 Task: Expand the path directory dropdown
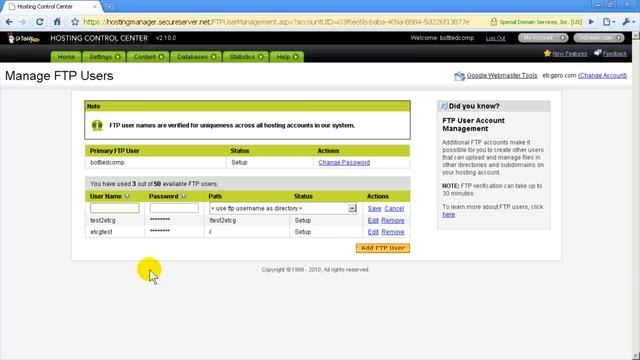352,209
